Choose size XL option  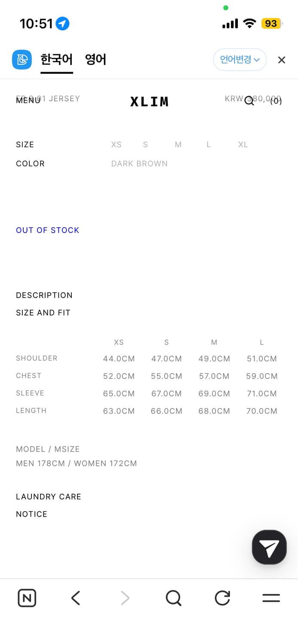(243, 145)
